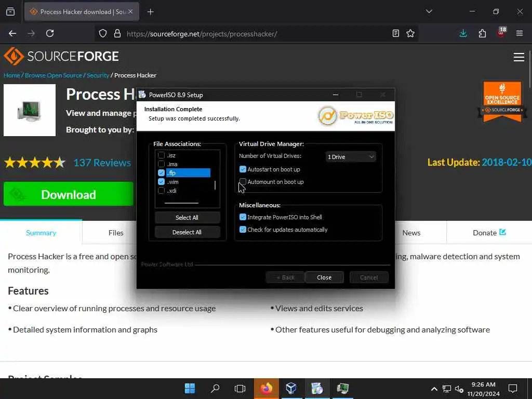Disable Autostart on boot up
This screenshot has width=532, height=399.
(243, 169)
